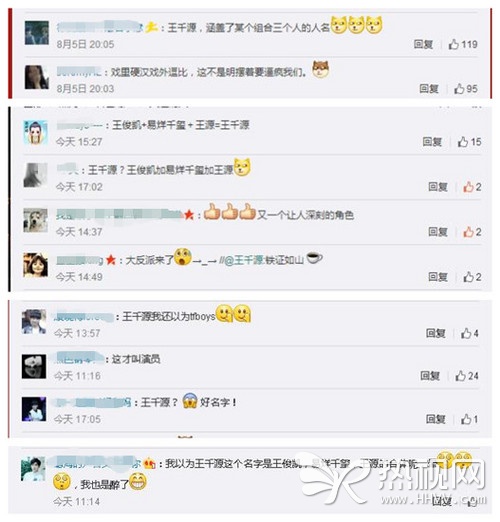Like the 今天 15:27 comment

[463, 142]
